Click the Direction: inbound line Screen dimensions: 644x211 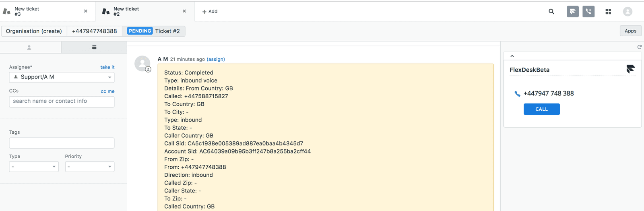click(x=188, y=175)
